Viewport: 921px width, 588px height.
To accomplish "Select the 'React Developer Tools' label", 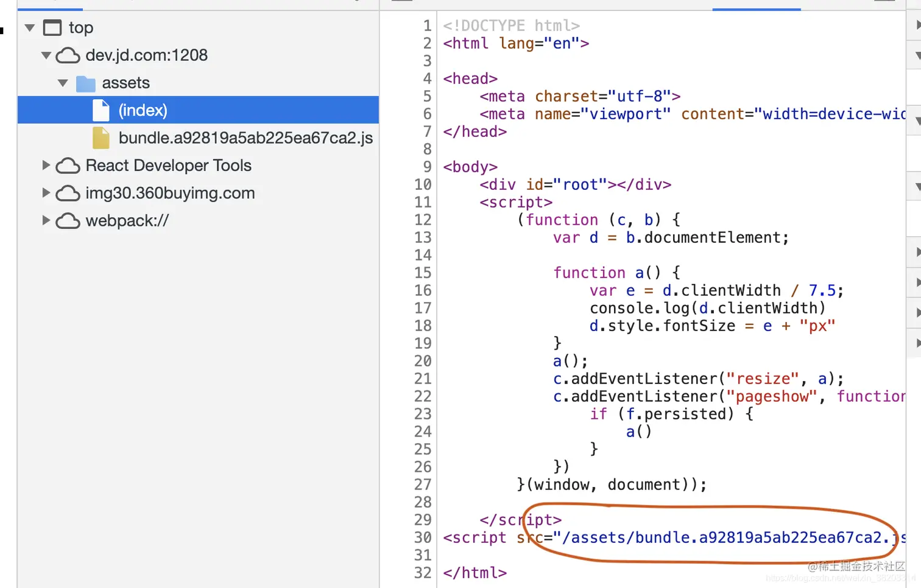I will pos(168,165).
